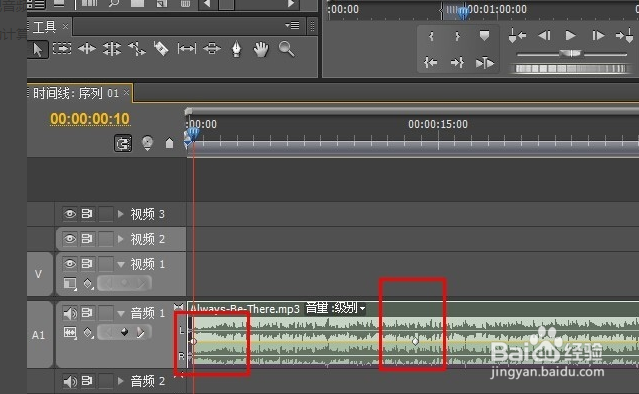
Task: Lock the 视频 3 track
Action: click(106, 214)
